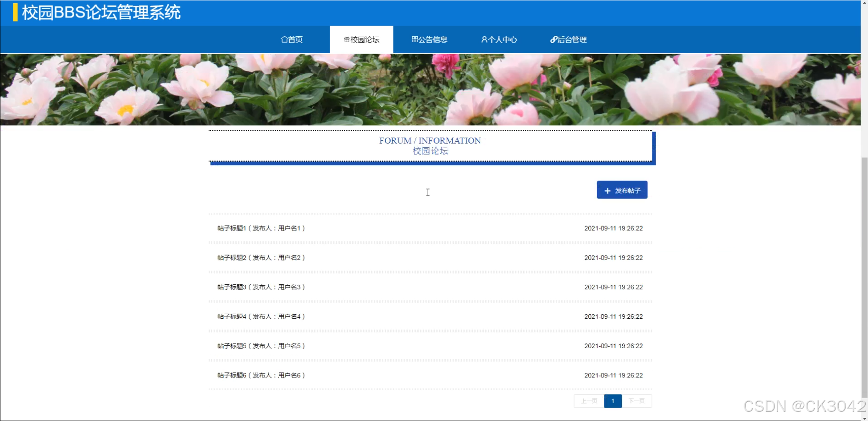Open post 帖子标题6 by 用户名6
868x421 pixels.
point(260,375)
